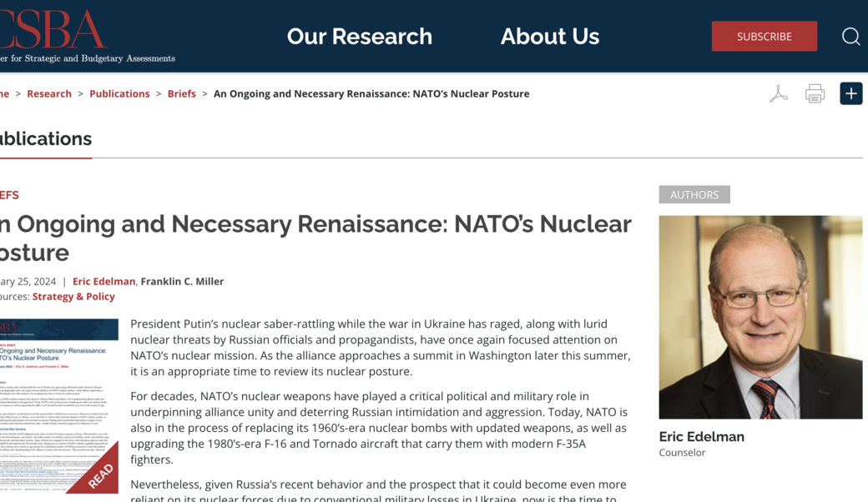The width and height of the screenshot is (868, 502).
Task: Click the Publications section heading
Action: [46, 138]
